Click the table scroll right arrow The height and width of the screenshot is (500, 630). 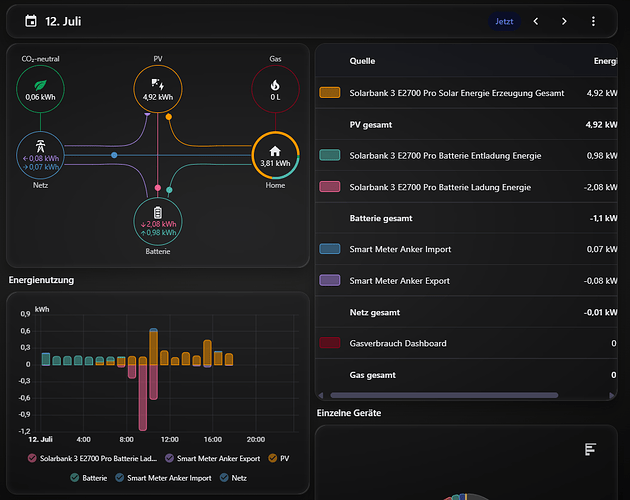pyautogui.click(x=612, y=395)
